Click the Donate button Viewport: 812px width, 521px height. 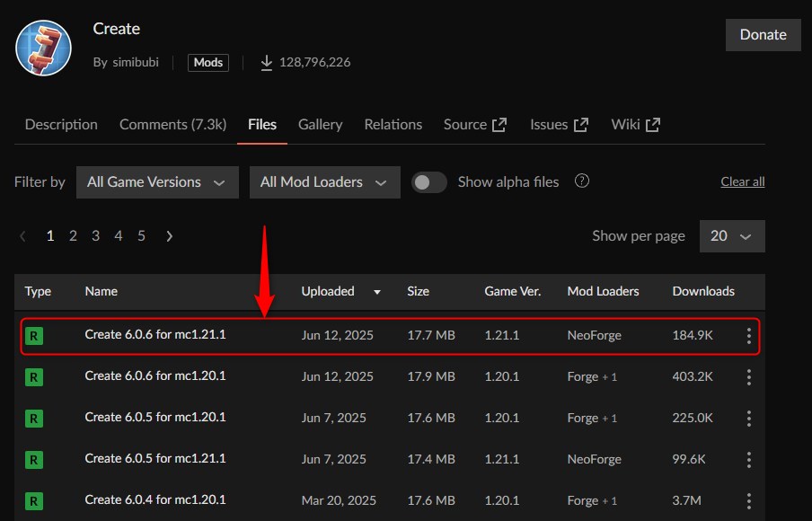763,35
